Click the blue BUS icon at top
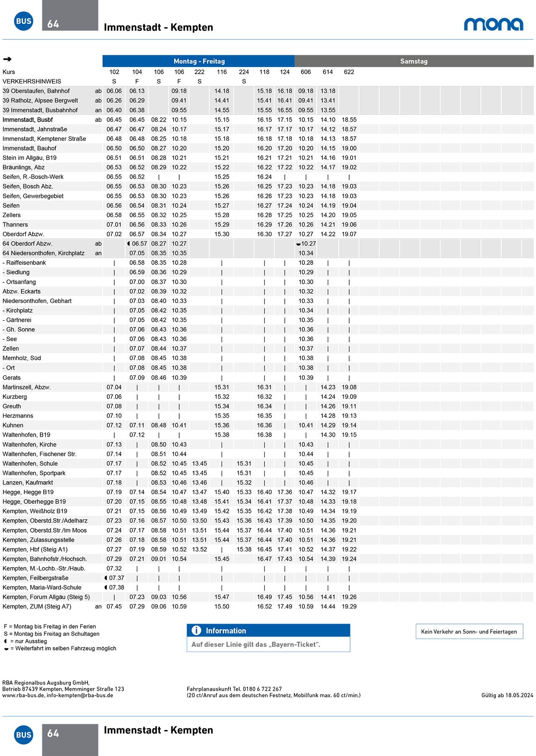Viewport: 536px width, 756px height. 23,21
